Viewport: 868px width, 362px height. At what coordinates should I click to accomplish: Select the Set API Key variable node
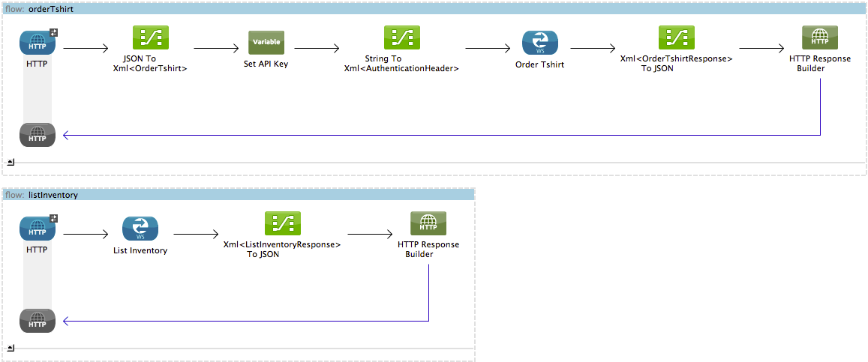coord(266,43)
